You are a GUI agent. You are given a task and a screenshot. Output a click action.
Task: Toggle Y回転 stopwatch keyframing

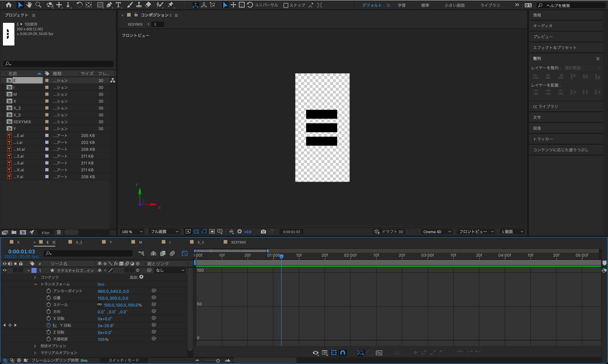coord(48,325)
